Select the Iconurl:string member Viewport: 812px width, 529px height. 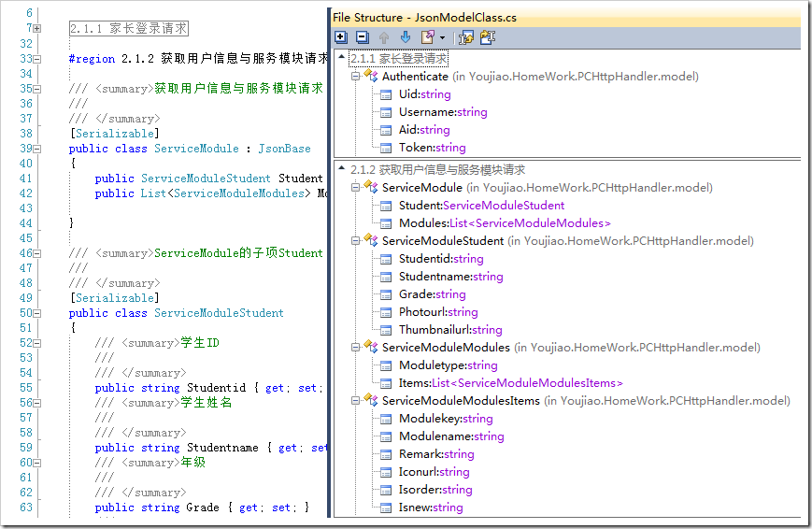[x=434, y=472]
